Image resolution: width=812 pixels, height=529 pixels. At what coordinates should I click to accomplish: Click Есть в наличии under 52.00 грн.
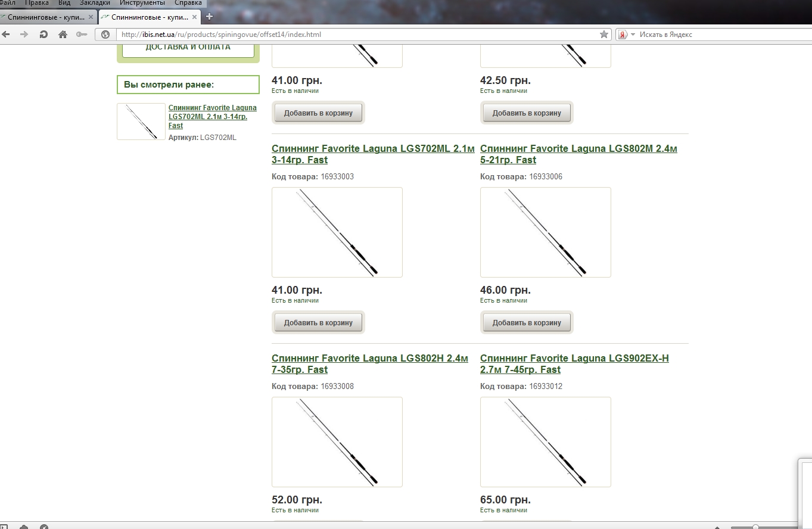click(295, 510)
